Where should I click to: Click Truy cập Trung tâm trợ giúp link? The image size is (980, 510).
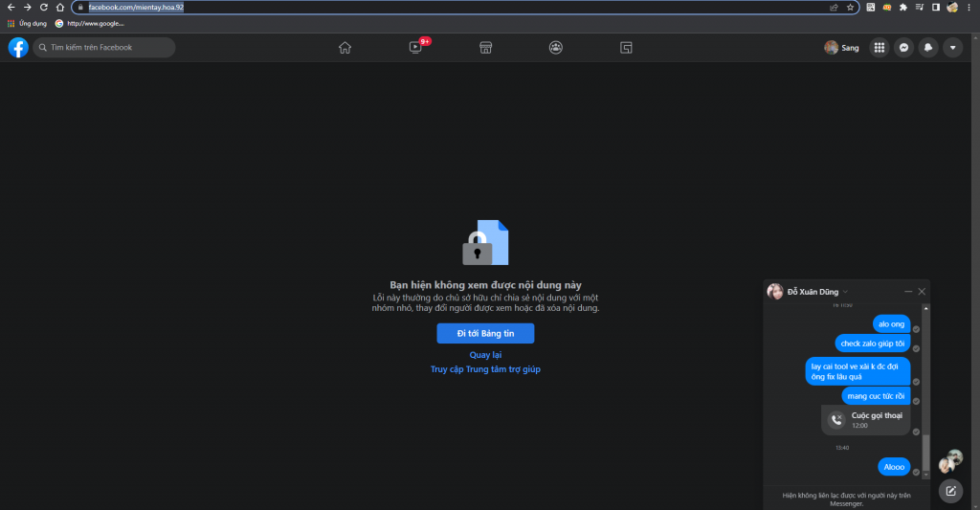click(485, 369)
